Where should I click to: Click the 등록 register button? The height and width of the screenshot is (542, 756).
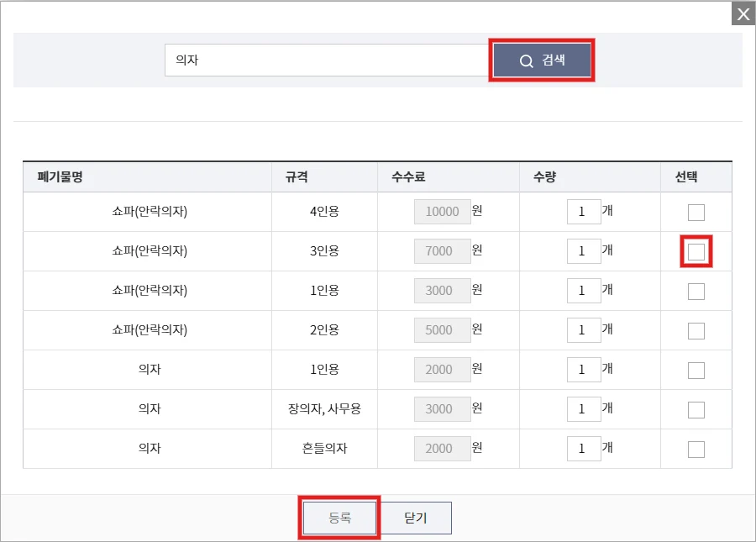pyautogui.click(x=339, y=518)
